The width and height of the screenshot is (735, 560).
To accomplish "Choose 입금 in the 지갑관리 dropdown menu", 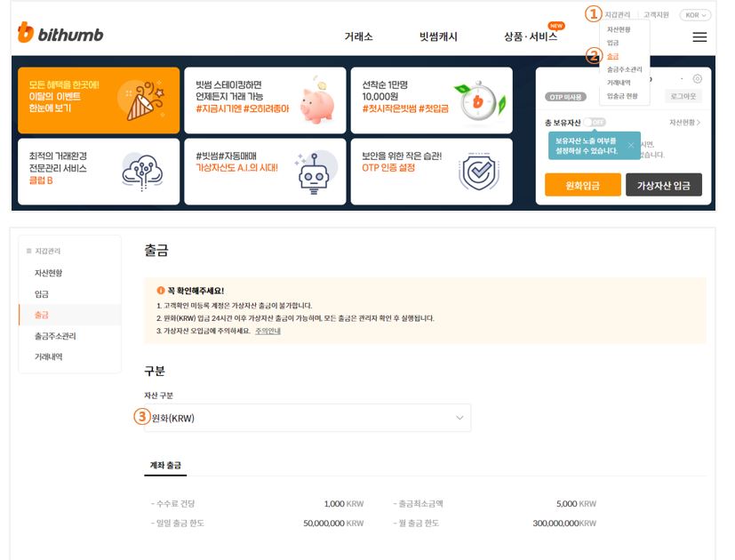I will click(x=612, y=43).
